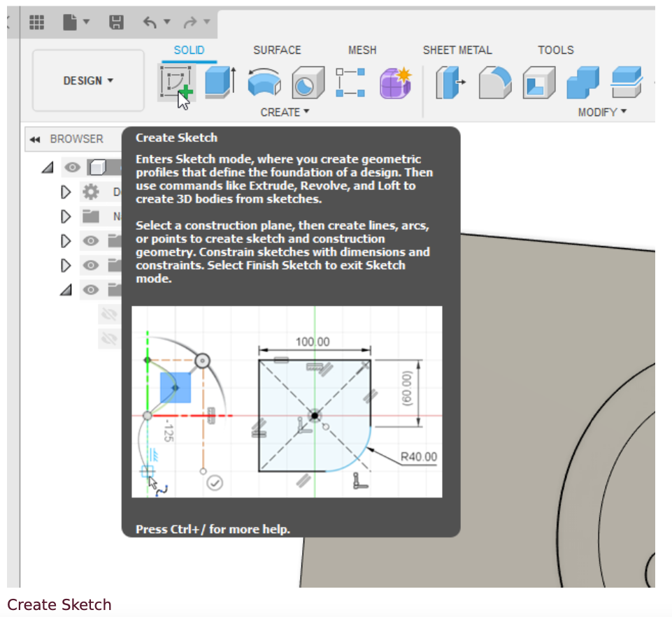Select the Press Pull tool
The image size is (672, 617).
450,82
